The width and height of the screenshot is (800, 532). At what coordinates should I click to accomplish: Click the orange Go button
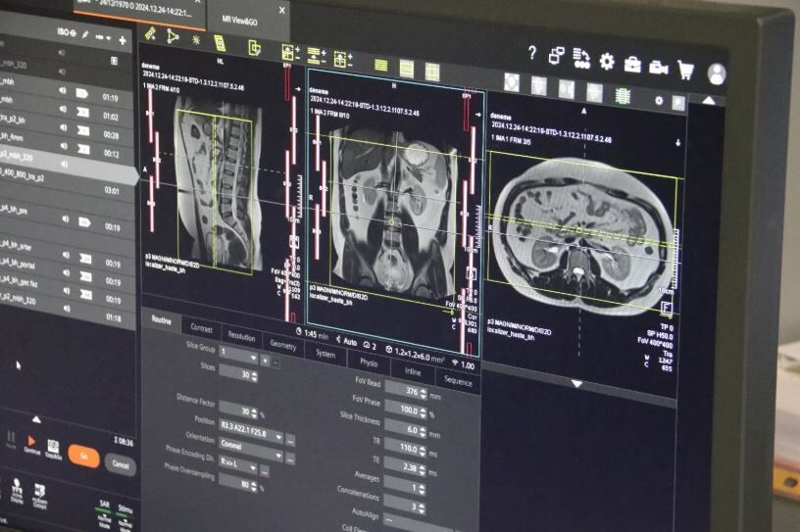click(x=84, y=456)
